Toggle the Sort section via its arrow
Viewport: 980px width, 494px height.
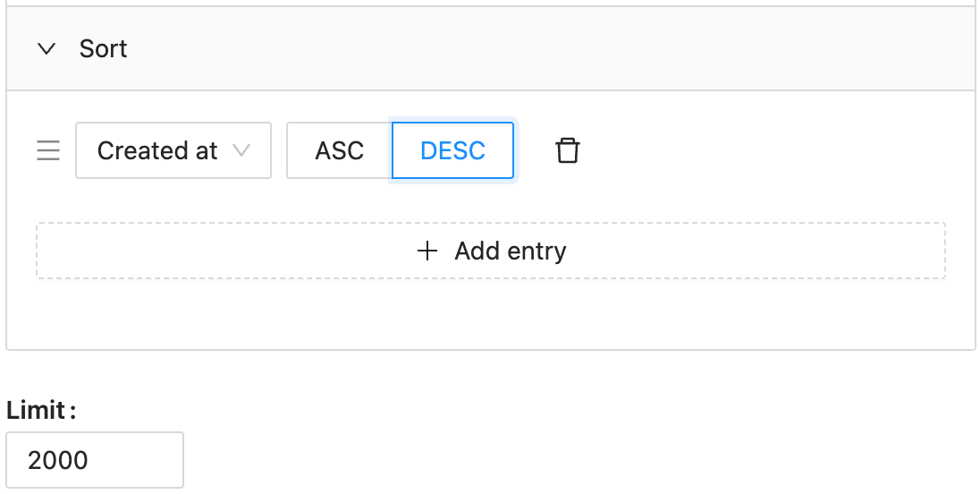(x=46, y=49)
